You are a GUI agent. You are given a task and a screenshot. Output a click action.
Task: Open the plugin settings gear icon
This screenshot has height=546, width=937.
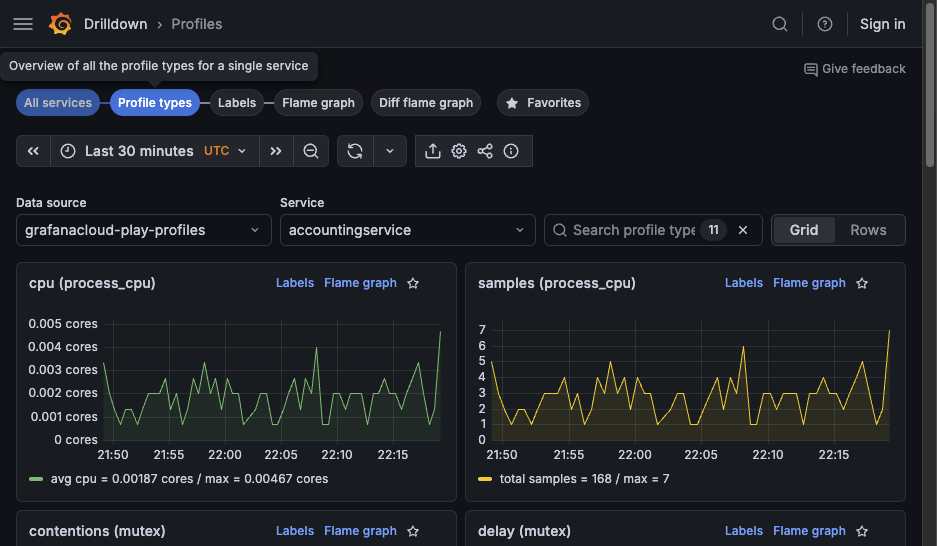[x=459, y=151]
